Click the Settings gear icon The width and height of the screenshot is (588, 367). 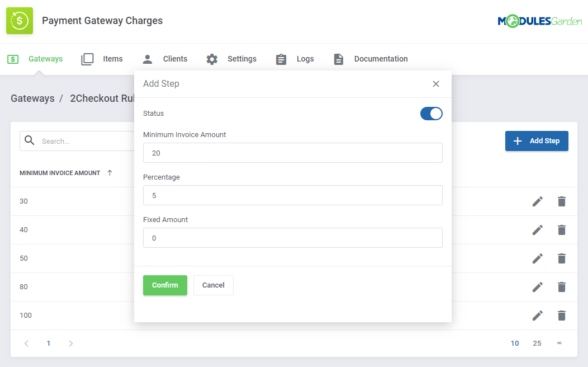(x=211, y=59)
